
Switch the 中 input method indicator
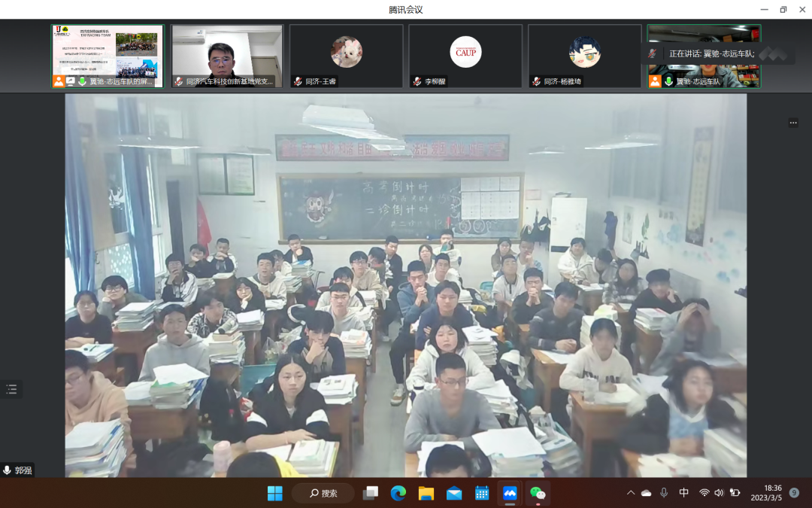[683, 492]
